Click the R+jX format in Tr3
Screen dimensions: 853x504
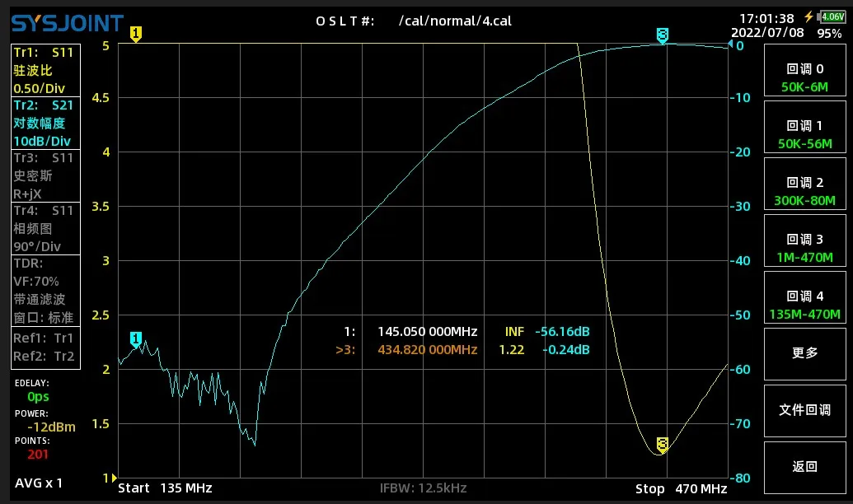point(27,194)
